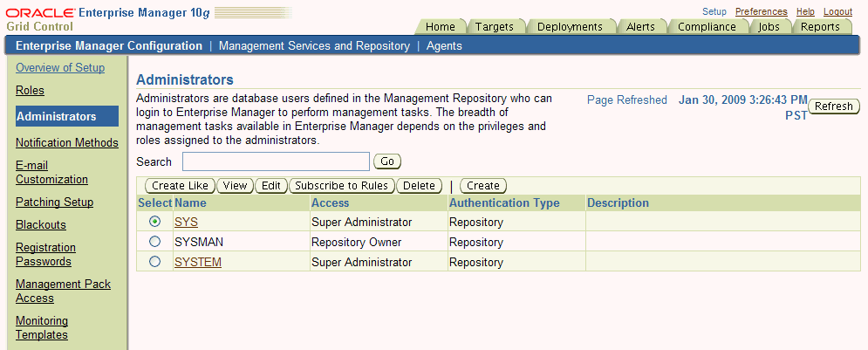Click the Page Refreshed timestamp
868x350 pixels.
743,106
